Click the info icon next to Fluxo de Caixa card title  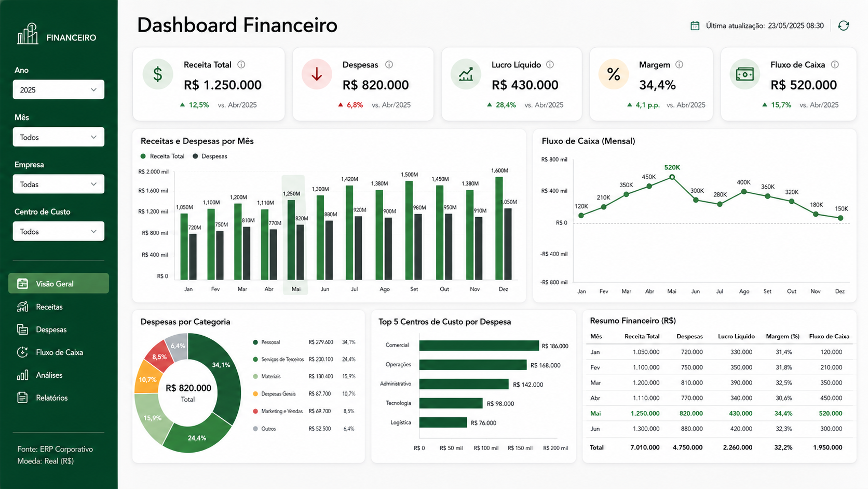(835, 64)
